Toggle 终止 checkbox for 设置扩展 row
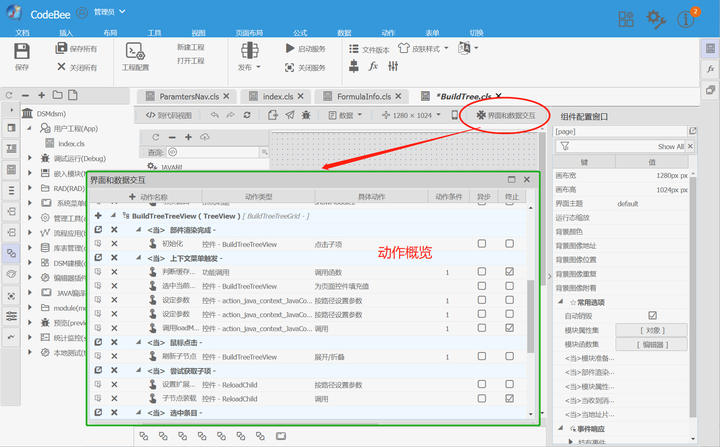Viewport: 720px width, 447px height. click(x=510, y=384)
